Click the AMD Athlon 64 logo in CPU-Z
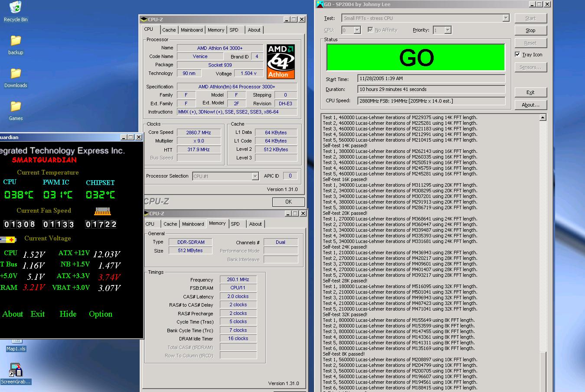The height and width of the screenshot is (392, 585). pos(281,61)
